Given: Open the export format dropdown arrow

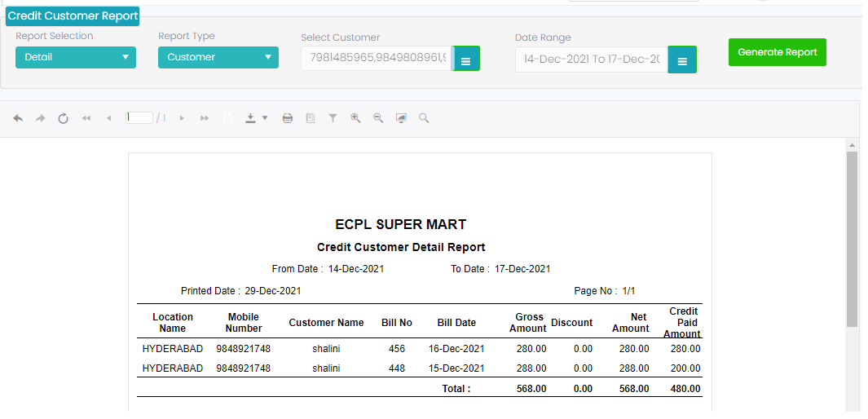Looking at the screenshot, I should click(265, 118).
